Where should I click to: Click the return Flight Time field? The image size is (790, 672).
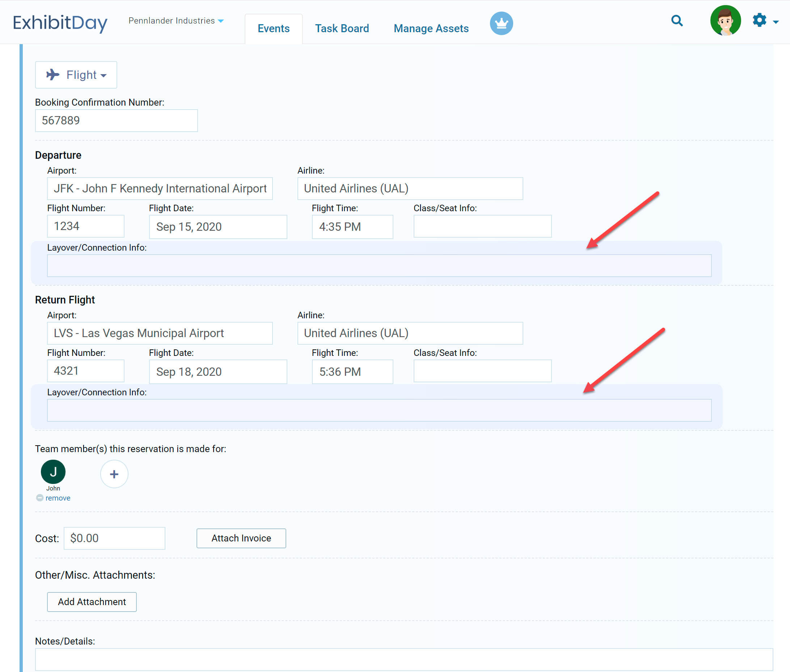click(x=352, y=372)
